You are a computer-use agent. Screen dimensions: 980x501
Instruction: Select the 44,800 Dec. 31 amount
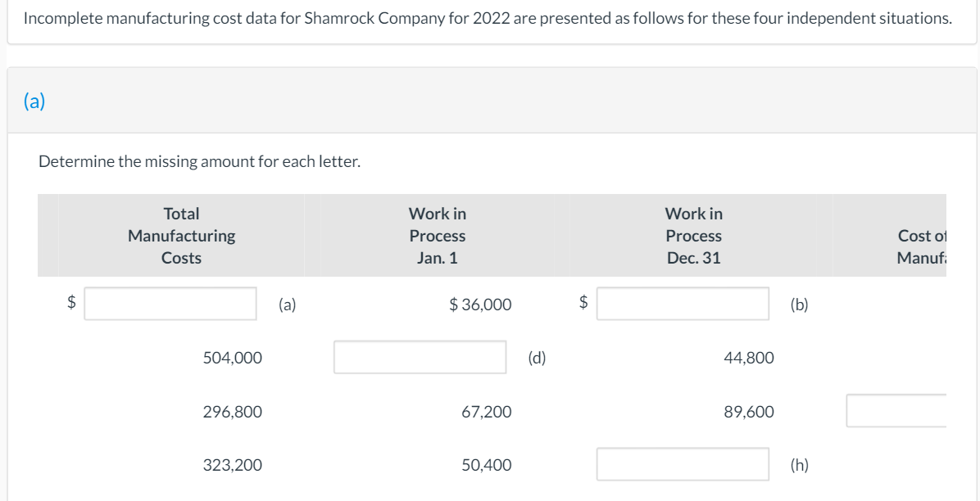coord(749,357)
